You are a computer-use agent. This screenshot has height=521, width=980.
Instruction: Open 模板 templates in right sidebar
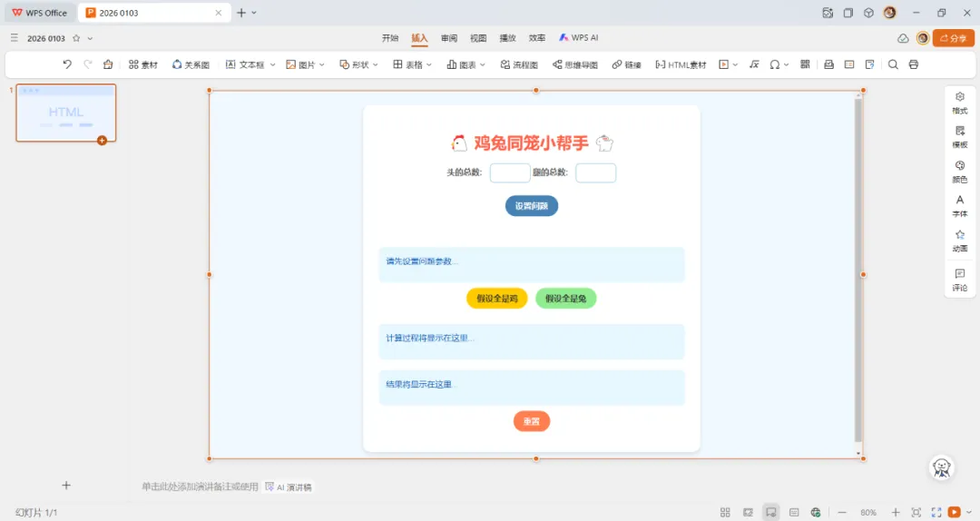[x=960, y=137]
